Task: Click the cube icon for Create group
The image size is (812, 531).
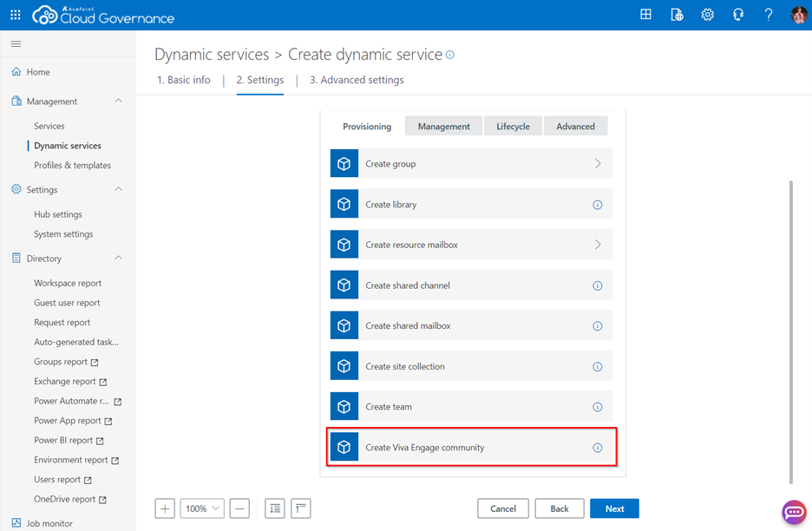Action: coord(344,164)
